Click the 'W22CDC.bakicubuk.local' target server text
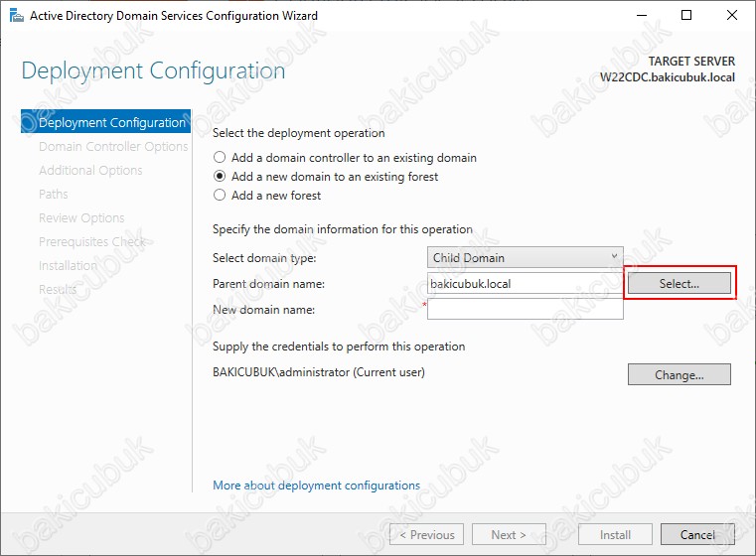Image resolution: width=756 pixels, height=556 pixels. (668, 77)
